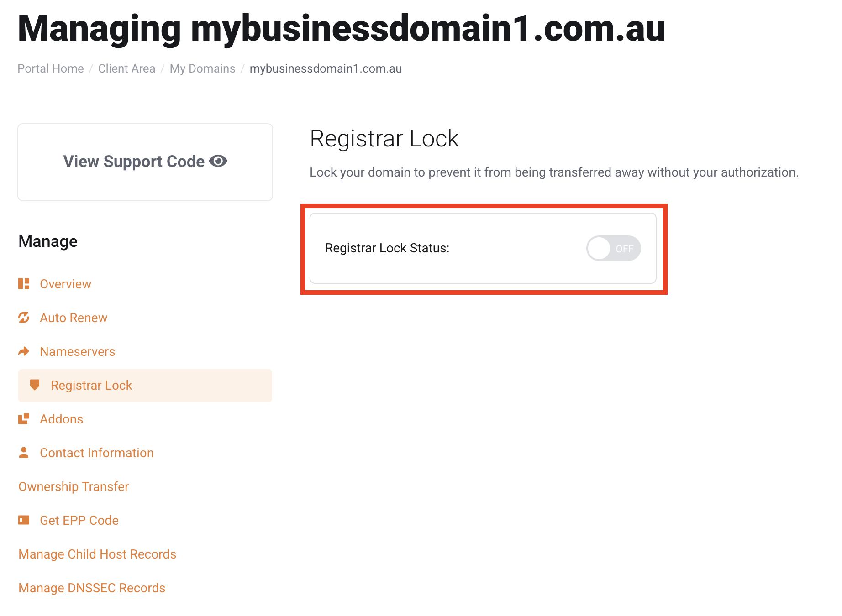Screen dimensions: 842x616
Task: Click the Nameservers arrow icon
Action: click(x=24, y=351)
